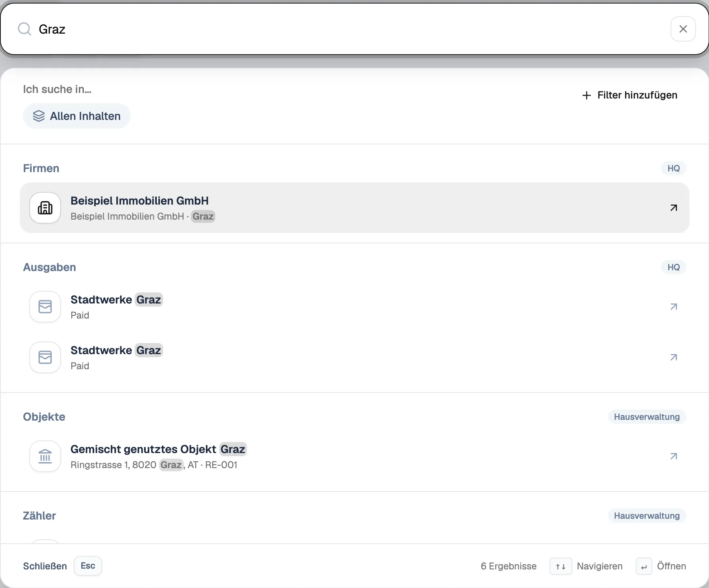Click the enter key hint icon
Screen dimensions: 709x588
click(x=644, y=566)
